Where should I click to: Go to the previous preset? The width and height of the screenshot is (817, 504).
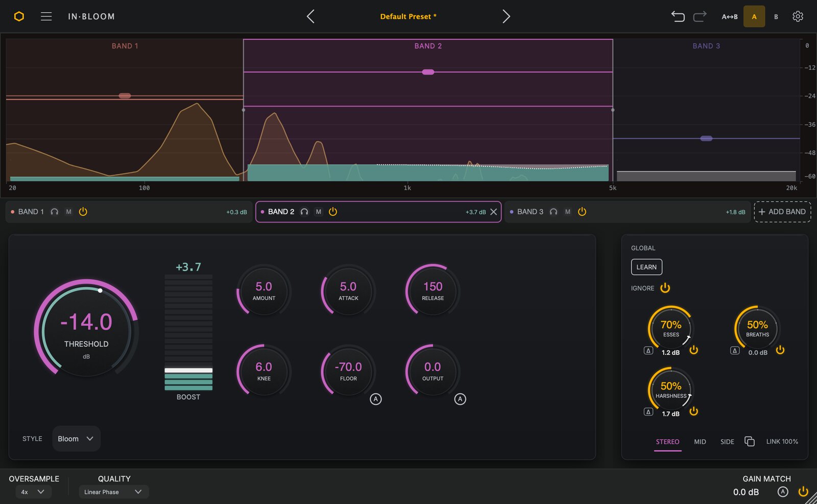click(x=310, y=16)
